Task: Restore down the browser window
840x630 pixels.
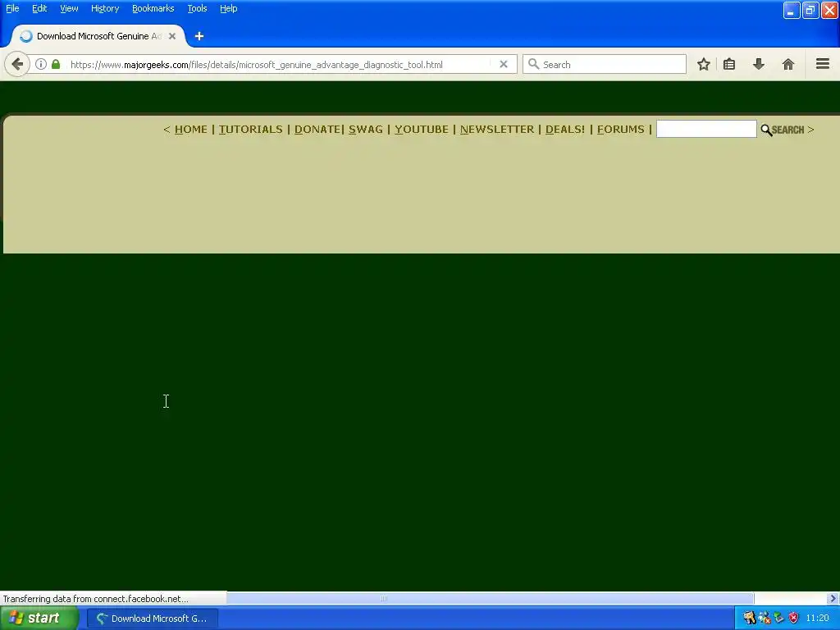Action: click(810, 10)
